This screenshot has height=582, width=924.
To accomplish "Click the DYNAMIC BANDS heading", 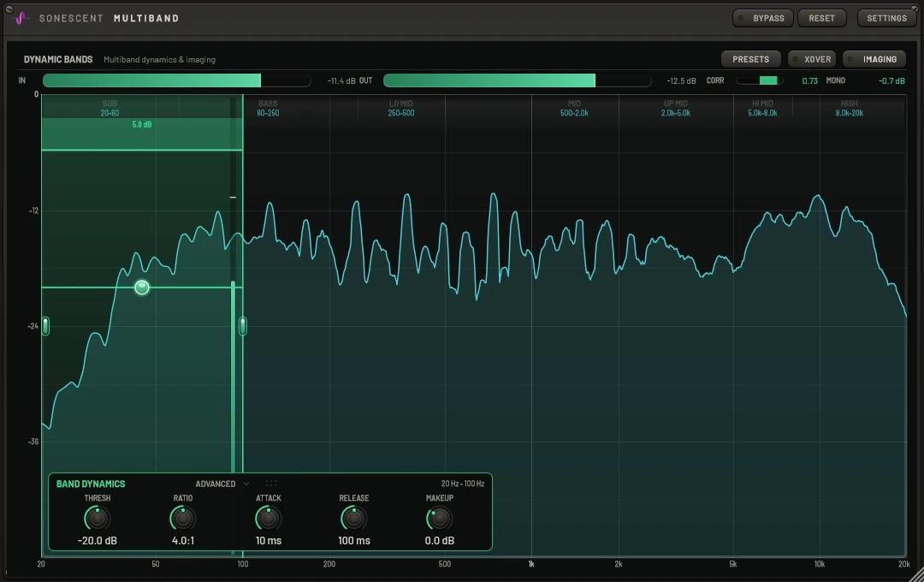I will (x=58, y=60).
